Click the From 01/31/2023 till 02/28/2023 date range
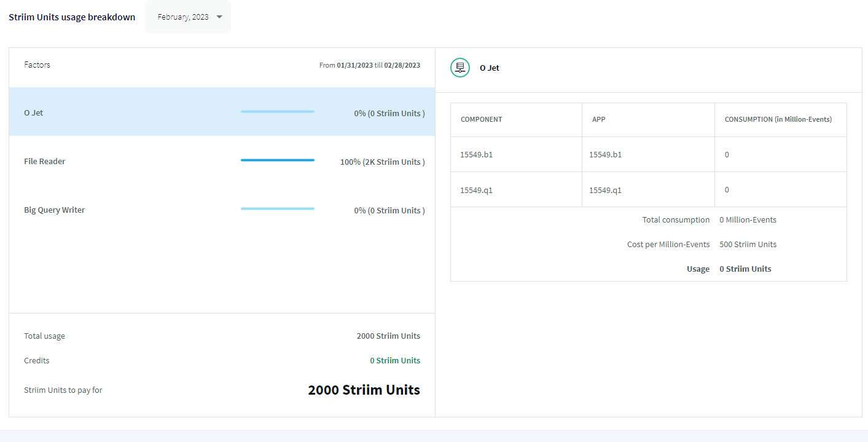 pos(370,65)
